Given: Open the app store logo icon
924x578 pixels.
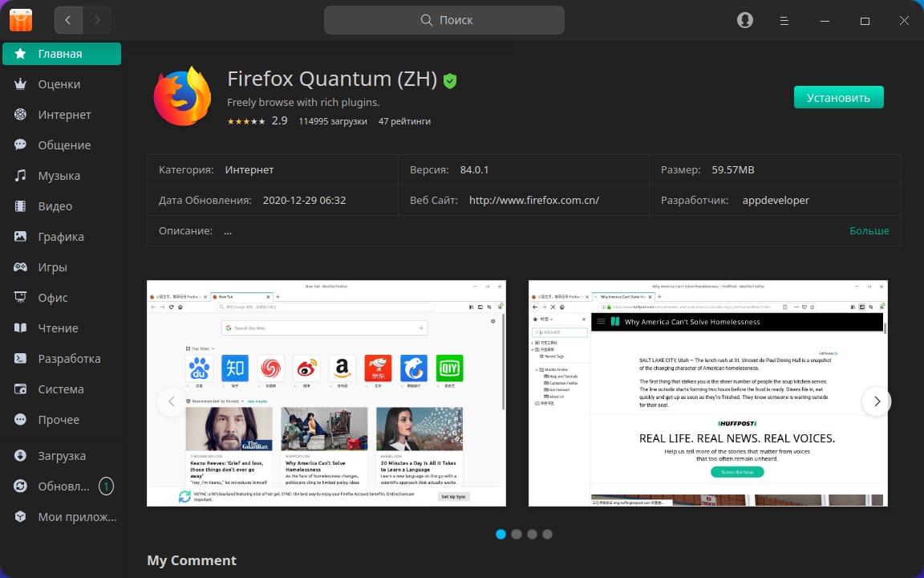Looking at the screenshot, I should pyautogui.click(x=21, y=20).
